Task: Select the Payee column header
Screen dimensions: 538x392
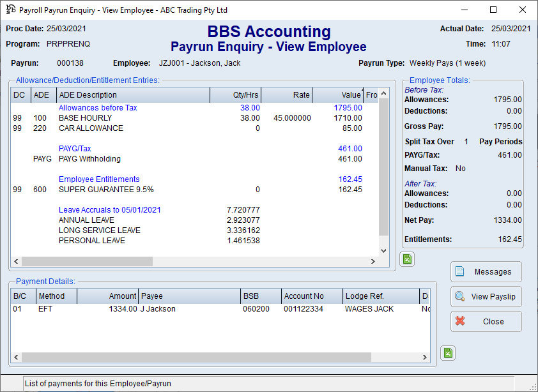Action: [188, 296]
